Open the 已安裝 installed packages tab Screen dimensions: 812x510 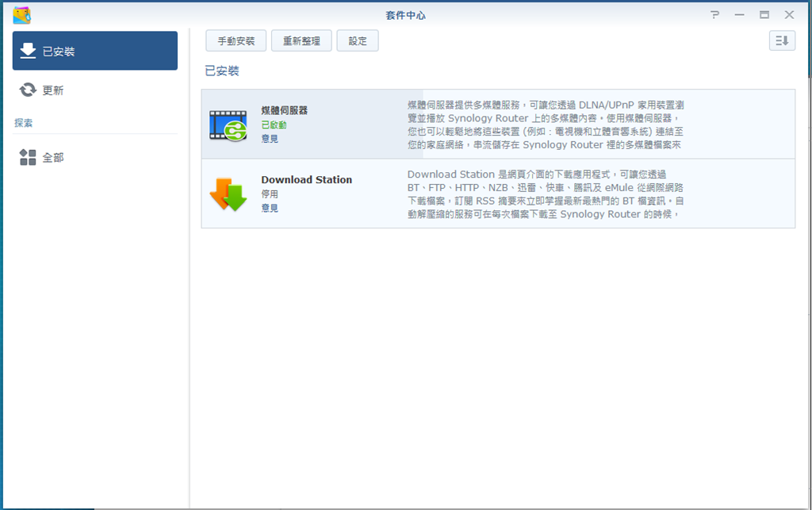click(95, 51)
